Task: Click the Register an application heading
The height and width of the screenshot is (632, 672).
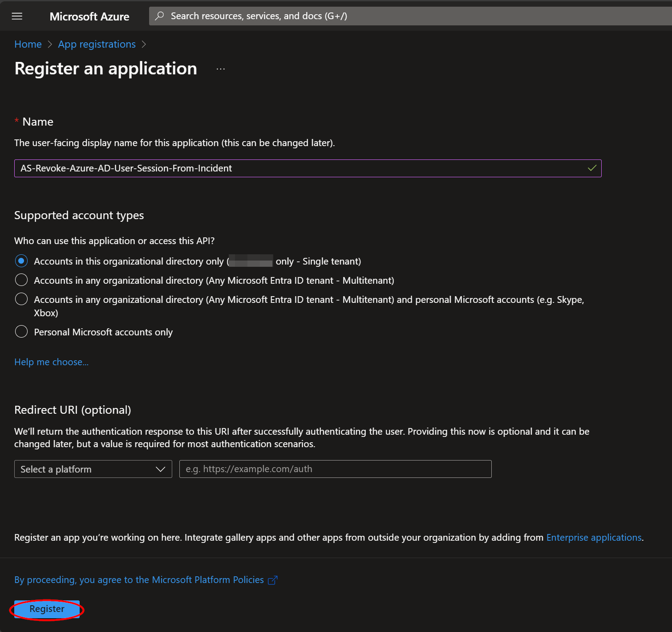Action: tap(106, 69)
